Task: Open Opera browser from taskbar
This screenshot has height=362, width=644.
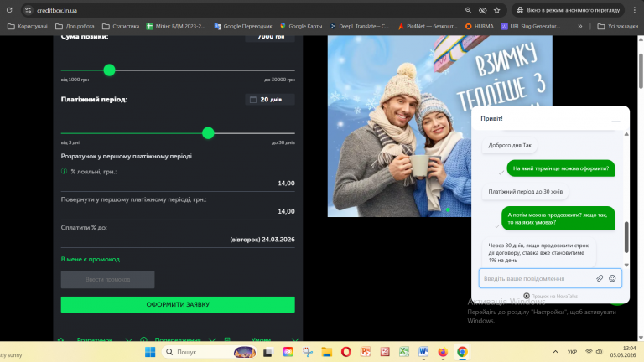Action: pyautogui.click(x=346, y=352)
